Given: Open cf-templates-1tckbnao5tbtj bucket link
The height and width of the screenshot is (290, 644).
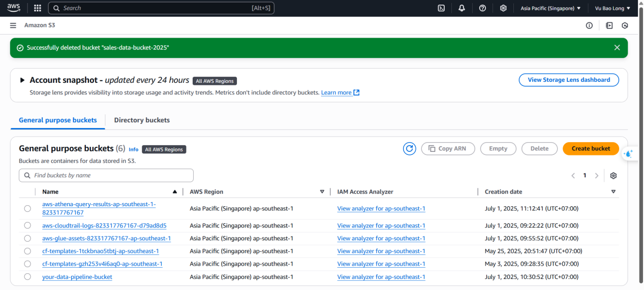Looking at the screenshot, I should coord(101,251).
